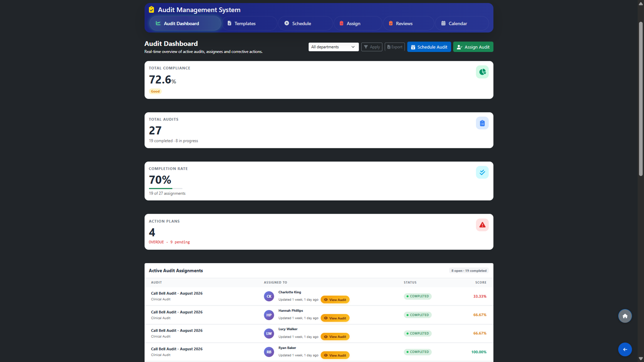
Task: Go to the Assign tab
Action: (x=358, y=23)
